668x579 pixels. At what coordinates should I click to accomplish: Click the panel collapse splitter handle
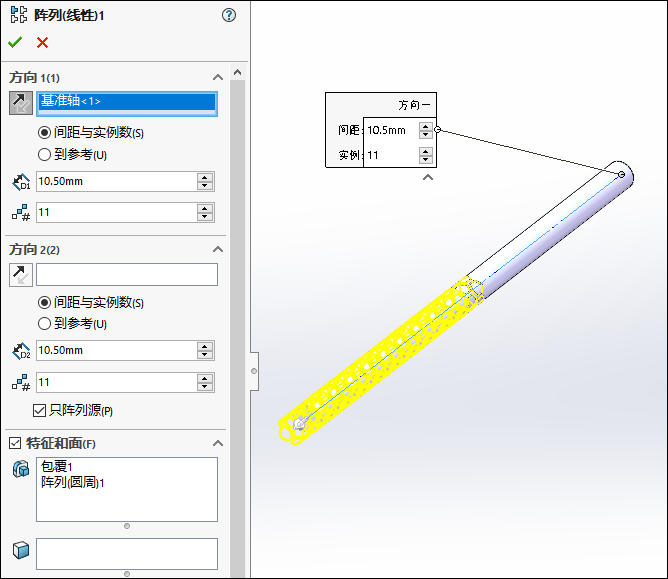[x=254, y=371]
